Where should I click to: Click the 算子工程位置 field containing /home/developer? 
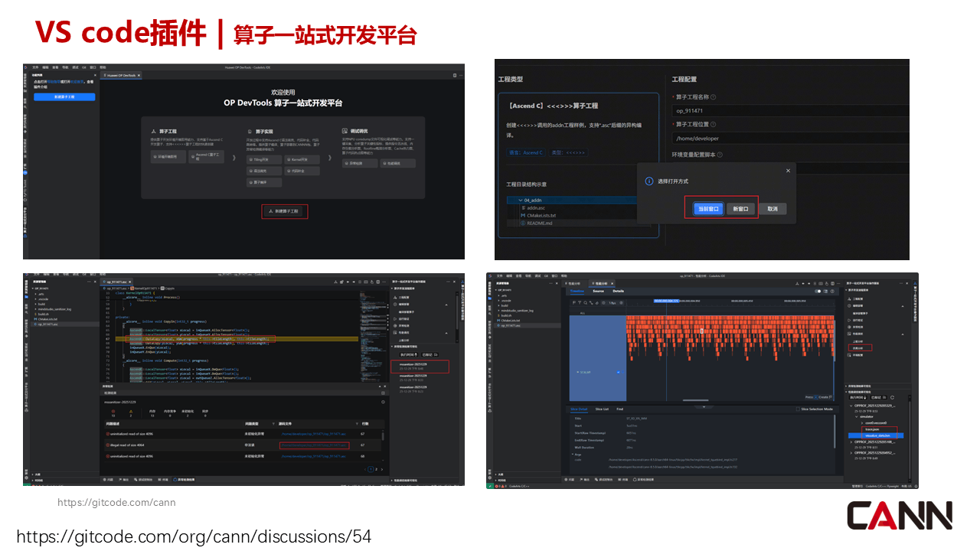click(790, 139)
